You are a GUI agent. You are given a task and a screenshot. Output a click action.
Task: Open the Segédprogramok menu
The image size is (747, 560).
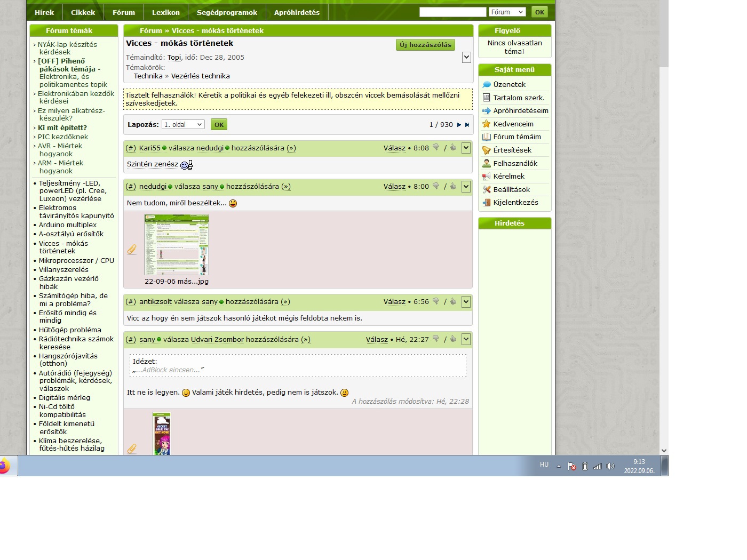[x=227, y=12]
